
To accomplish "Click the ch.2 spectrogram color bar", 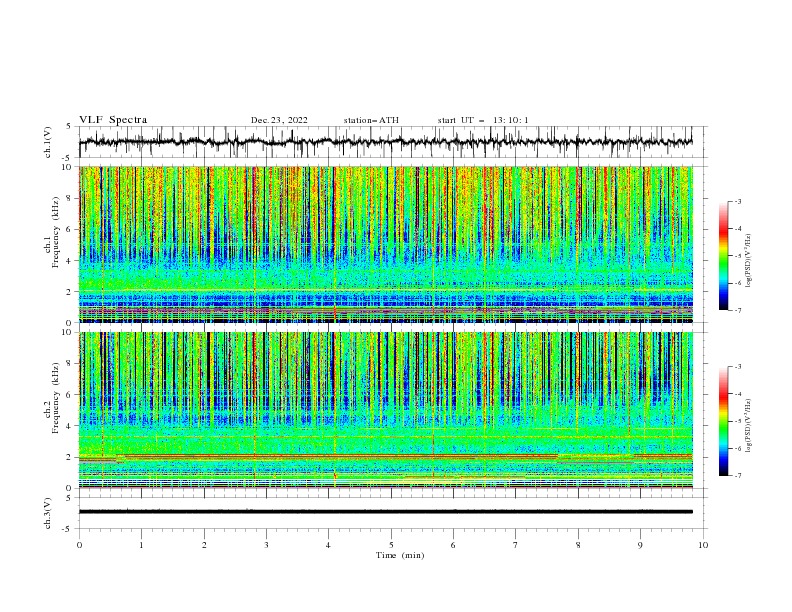I will pos(723,421).
